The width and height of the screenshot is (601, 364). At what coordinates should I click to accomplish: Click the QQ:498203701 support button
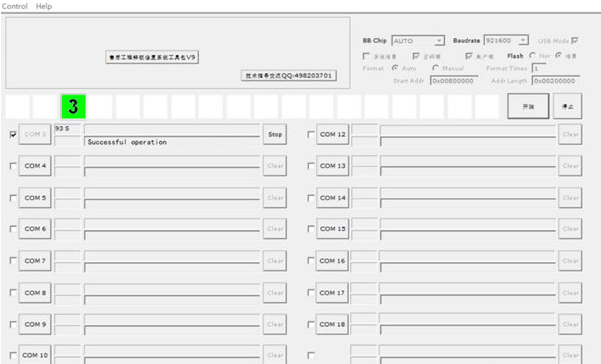tap(289, 75)
